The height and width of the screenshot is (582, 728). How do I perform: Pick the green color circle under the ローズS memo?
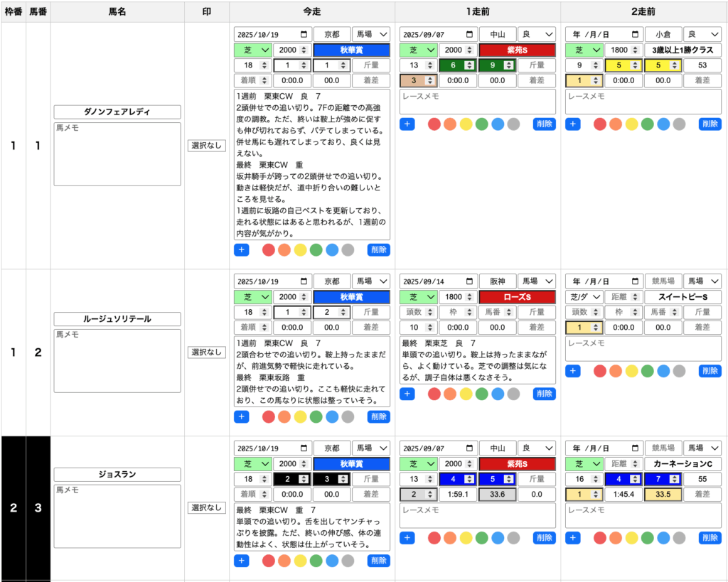481,394
